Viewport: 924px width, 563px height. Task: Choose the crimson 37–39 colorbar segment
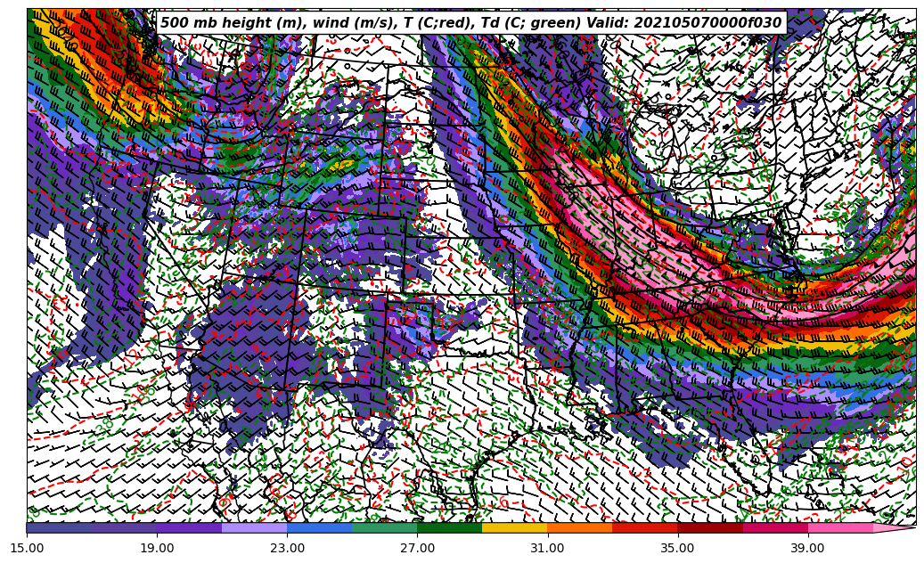[x=774, y=527]
